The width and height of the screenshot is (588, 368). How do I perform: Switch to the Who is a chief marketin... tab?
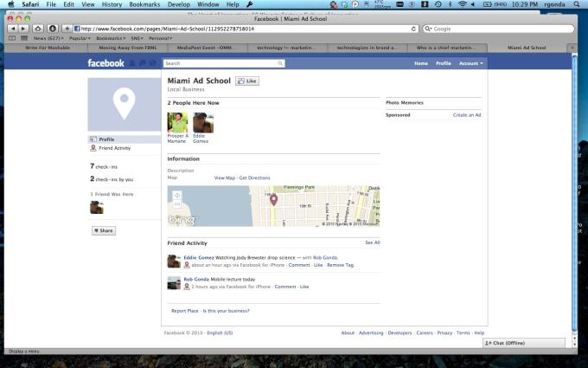point(446,48)
